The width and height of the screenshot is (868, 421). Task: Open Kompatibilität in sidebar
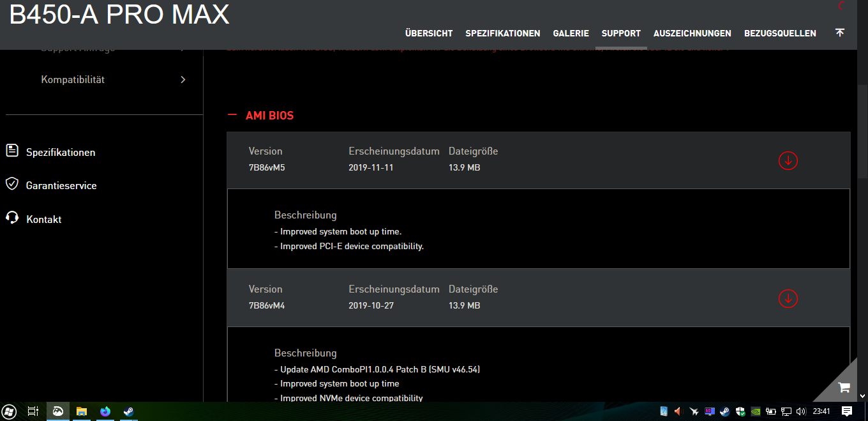coord(73,80)
